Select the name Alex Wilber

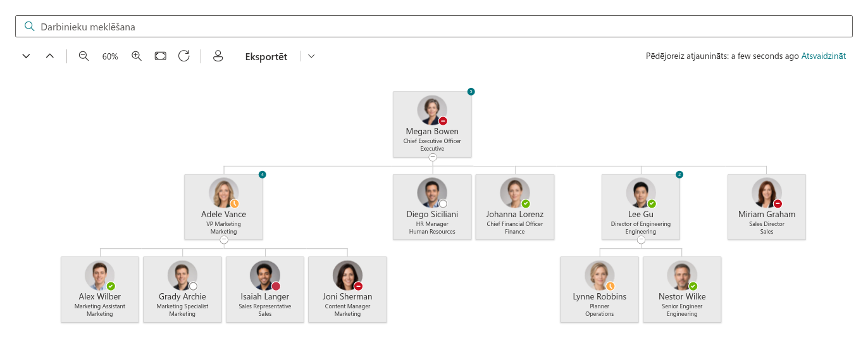coord(100,296)
